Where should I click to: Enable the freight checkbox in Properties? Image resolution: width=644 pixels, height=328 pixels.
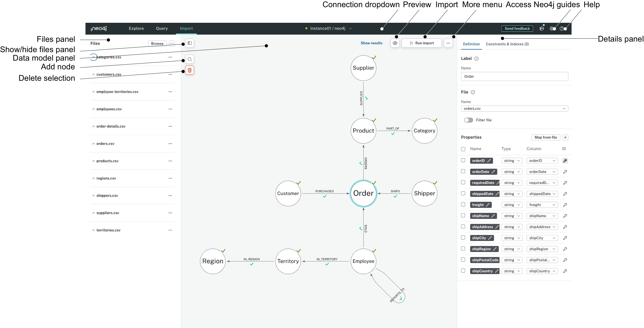[x=463, y=205]
